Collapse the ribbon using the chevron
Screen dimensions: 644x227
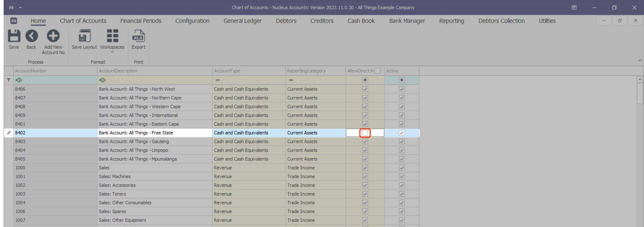640,61
